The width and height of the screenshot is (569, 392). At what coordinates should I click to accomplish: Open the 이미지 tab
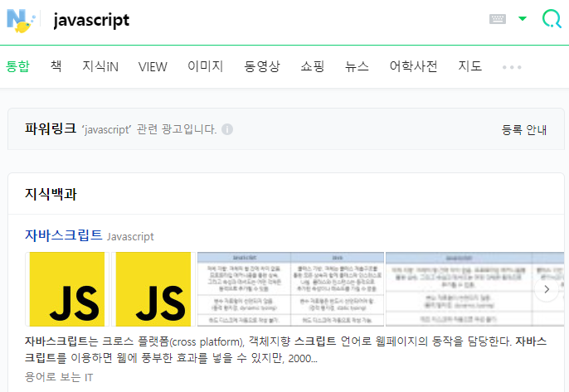click(x=206, y=66)
